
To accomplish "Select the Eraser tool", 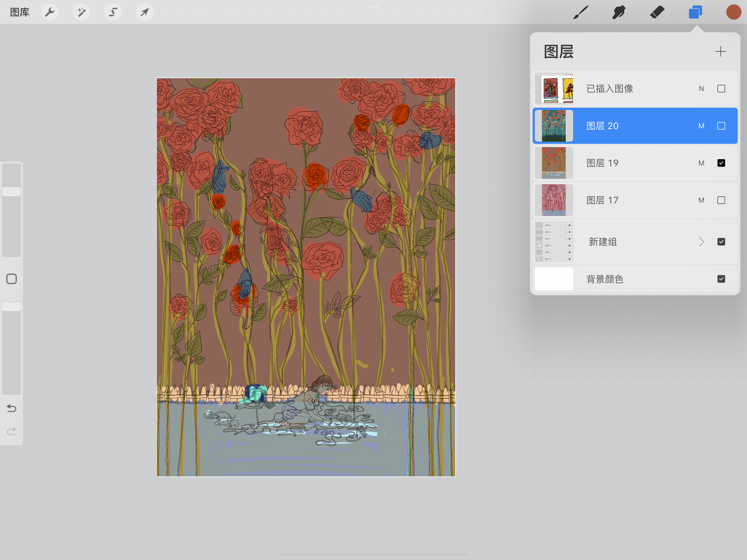I will point(657,12).
